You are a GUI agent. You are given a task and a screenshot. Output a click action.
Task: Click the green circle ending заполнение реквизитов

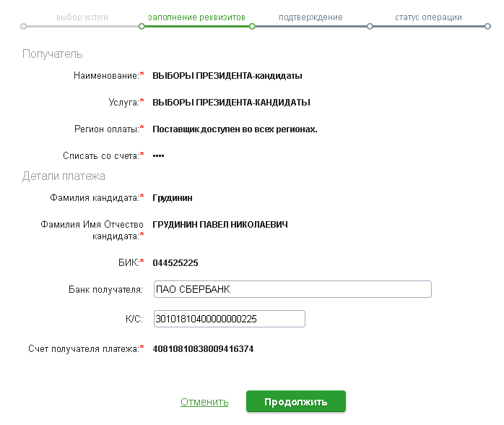point(252,26)
